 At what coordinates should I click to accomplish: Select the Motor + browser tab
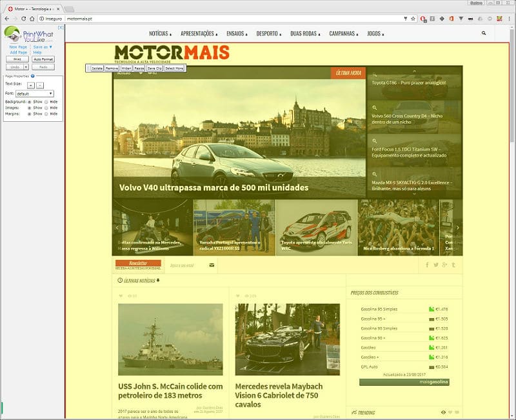[x=33, y=9]
